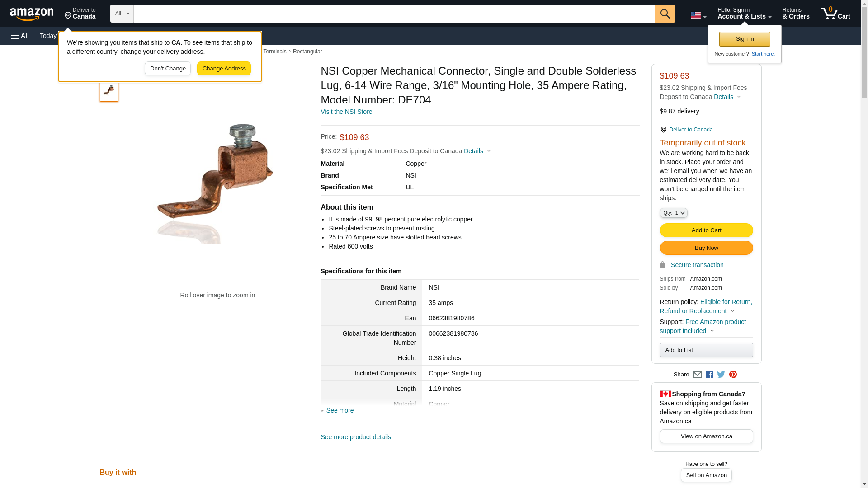Select the copper lug product thumbnail
This screenshot has width=868, height=488.
click(x=109, y=91)
